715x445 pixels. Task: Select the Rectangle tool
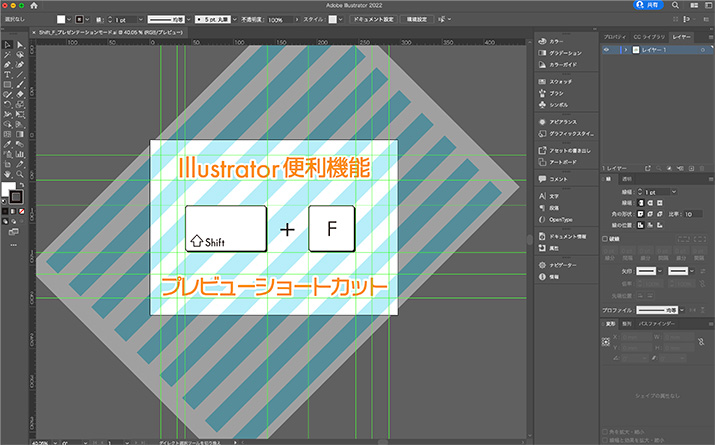[7, 85]
